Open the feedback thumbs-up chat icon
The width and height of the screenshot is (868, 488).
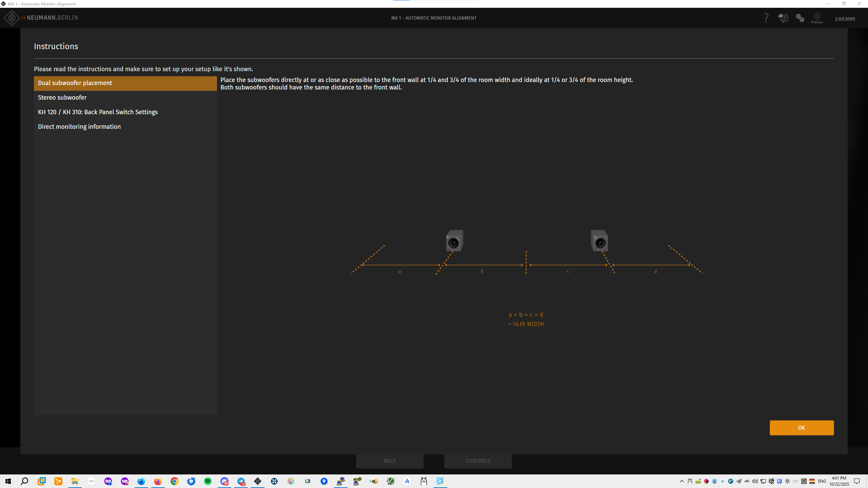coord(783,18)
